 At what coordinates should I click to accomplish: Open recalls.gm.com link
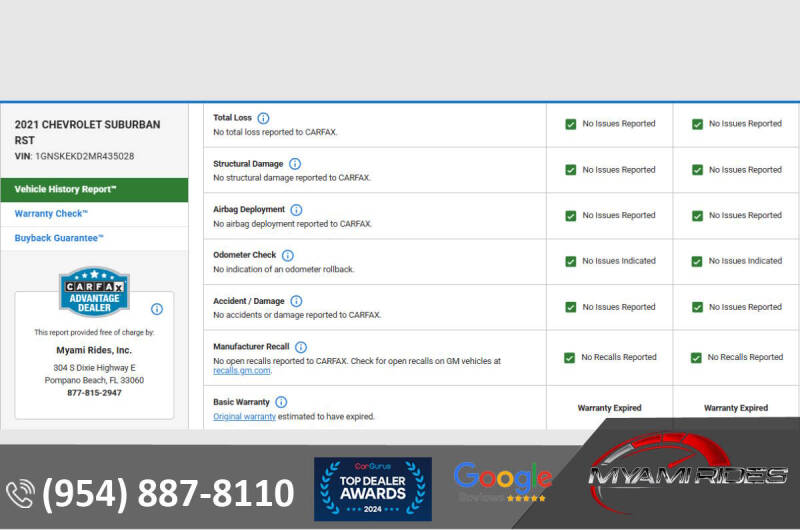click(x=242, y=371)
